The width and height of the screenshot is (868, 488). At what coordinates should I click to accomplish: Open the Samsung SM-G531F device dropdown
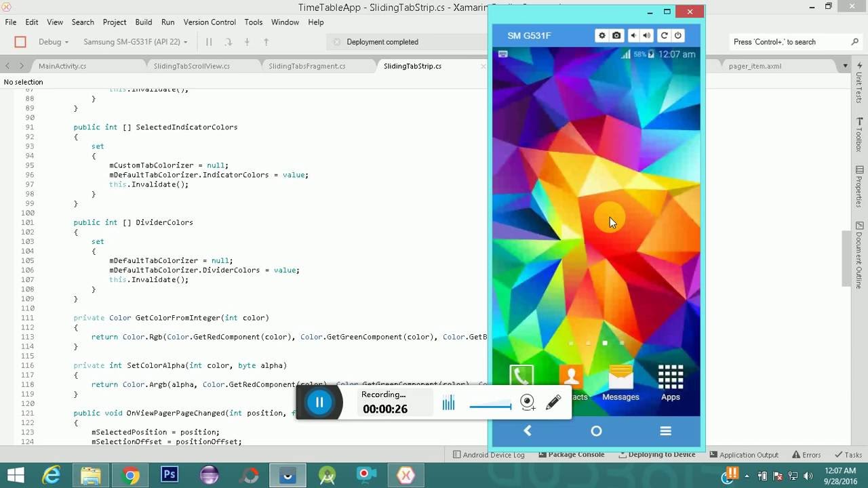pyautogui.click(x=136, y=42)
